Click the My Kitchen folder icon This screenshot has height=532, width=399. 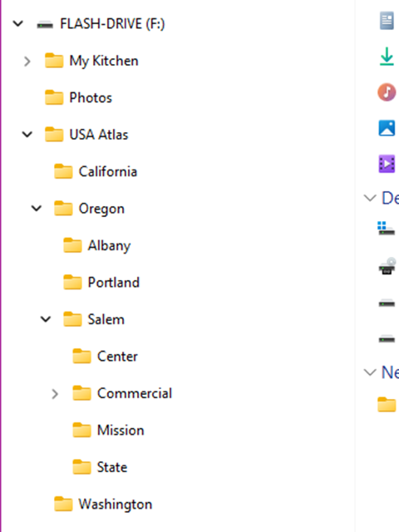click(x=54, y=61)
